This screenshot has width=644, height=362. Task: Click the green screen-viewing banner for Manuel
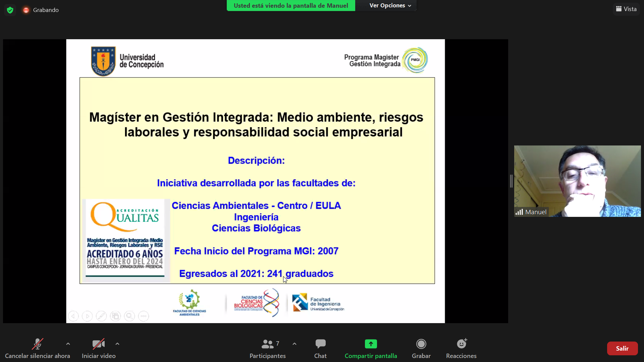click(291, 5)
